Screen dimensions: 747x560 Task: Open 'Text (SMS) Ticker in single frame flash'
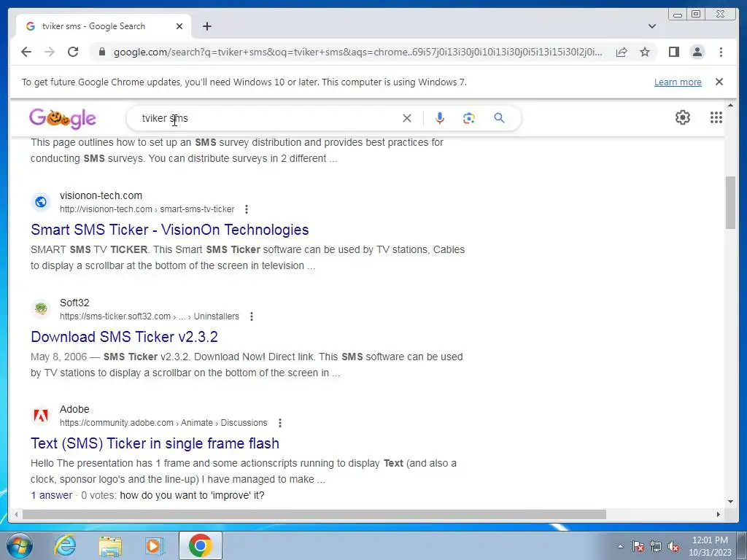click(155, 443)
